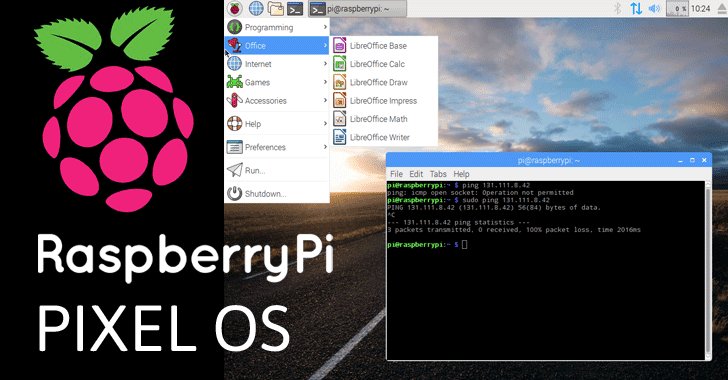
Task: Close the terminal window
Action: click(x=704, y=160)
